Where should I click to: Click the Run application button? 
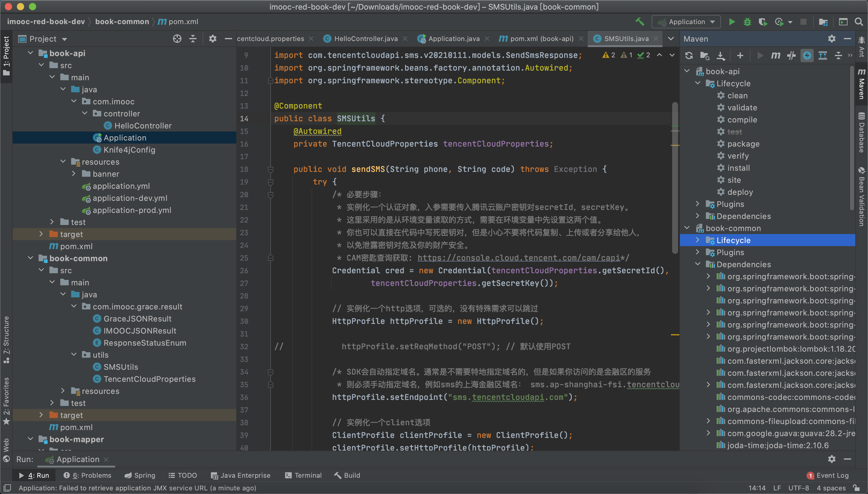pos(731,21)
